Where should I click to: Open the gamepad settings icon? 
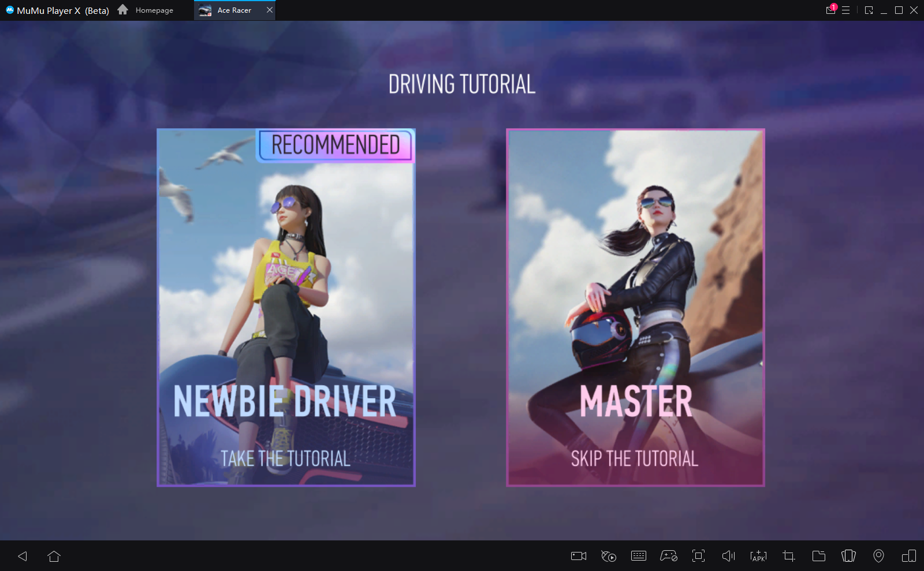669,556
